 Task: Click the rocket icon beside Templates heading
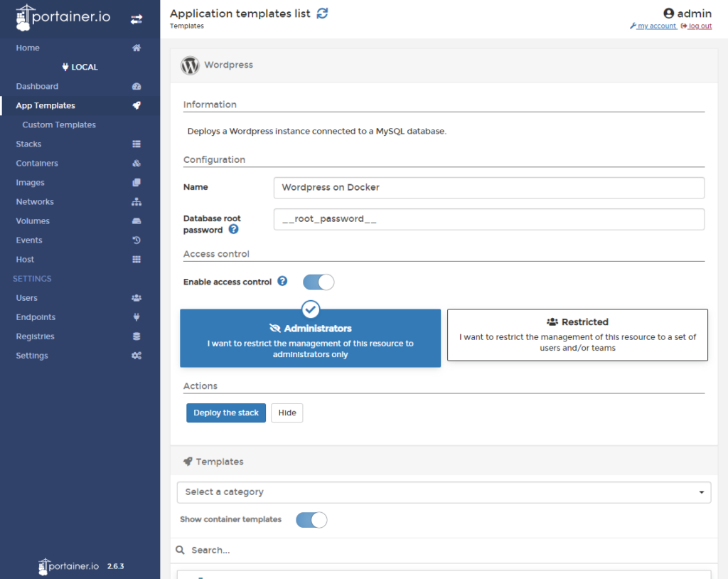(x=188, y=462)
